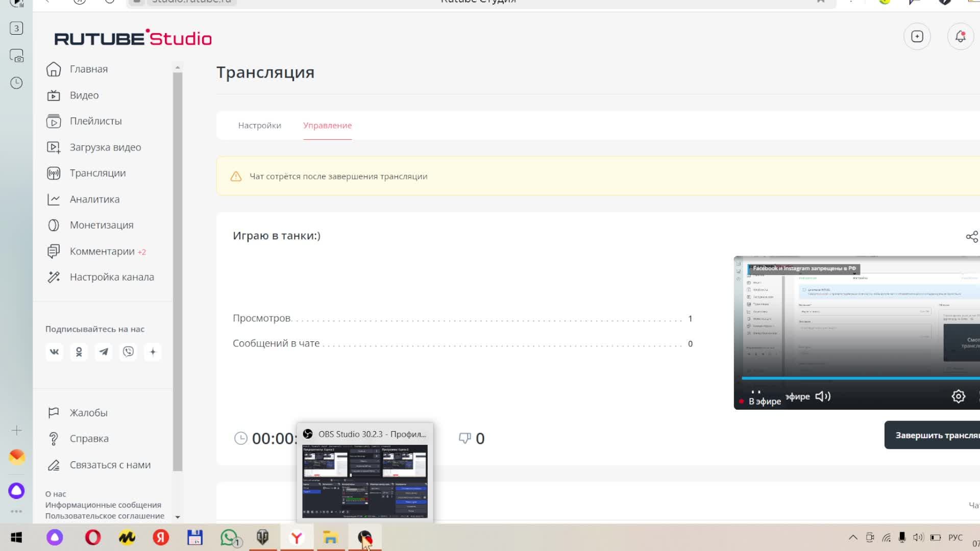The image size is (980, 551).
Task: Mute the stream preview volume
Action: coord(822,396)
